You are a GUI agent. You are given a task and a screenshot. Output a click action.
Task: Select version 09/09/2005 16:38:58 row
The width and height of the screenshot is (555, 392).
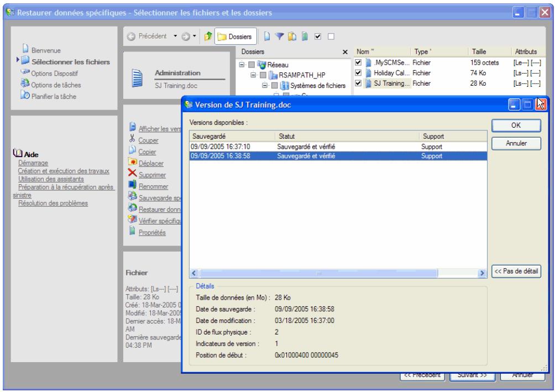tap(338, 156)
